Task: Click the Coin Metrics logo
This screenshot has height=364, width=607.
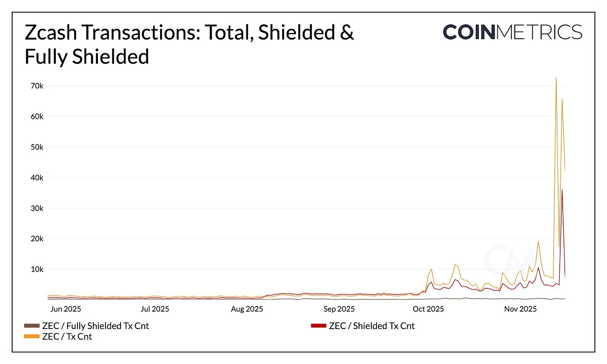Action: coord(512,32)
